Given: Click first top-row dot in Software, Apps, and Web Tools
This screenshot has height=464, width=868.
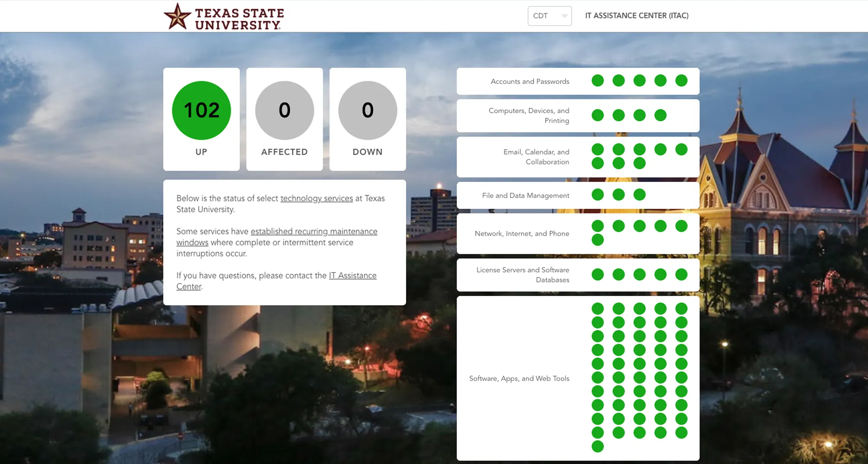Looking at the screenshot, I should coord(598,309).
